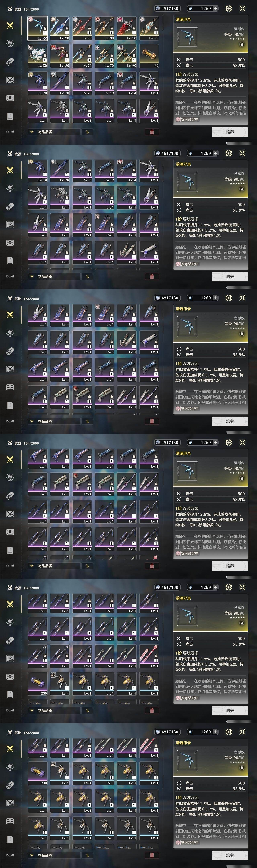Toggle sidebar collapse arrows at bottom of topmost sidebar
This screenshot has height=868, width=257.
(x=10, y=132)
